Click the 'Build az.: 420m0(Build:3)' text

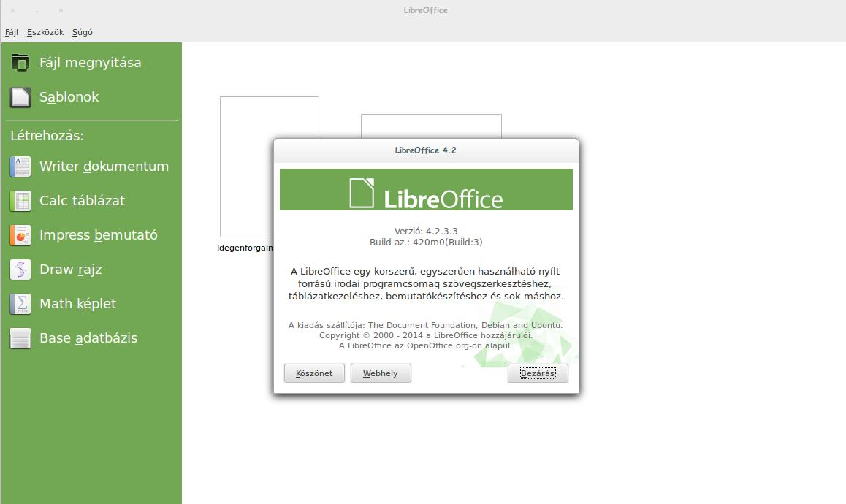(x=426, y=243)
